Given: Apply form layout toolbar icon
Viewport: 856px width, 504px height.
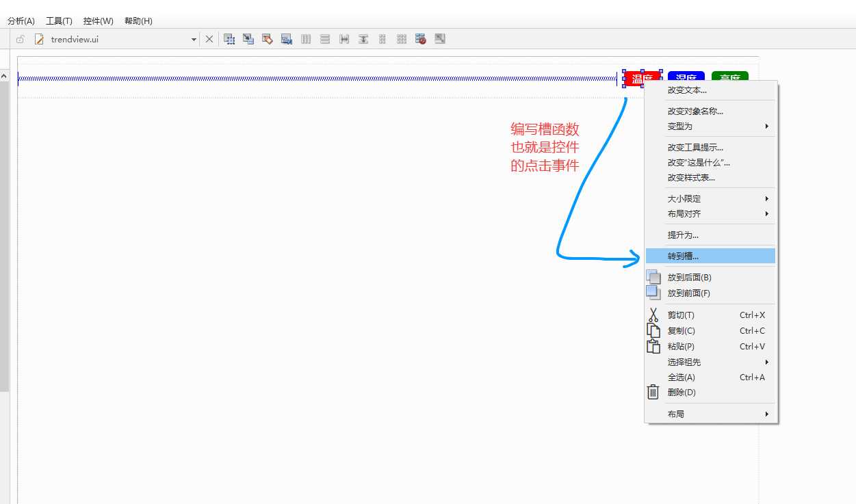Looking at the screenshot, I should pyautogui.click(x=382, y=39).
